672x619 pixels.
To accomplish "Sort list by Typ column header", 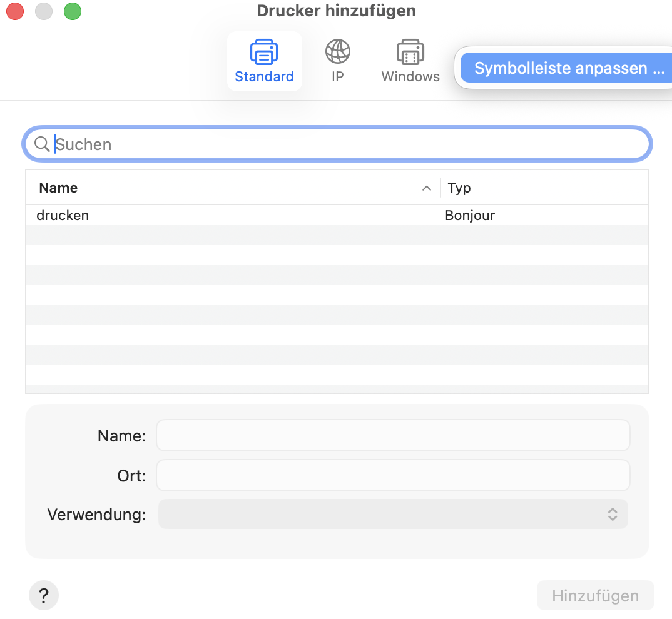I will coord(459,188).
